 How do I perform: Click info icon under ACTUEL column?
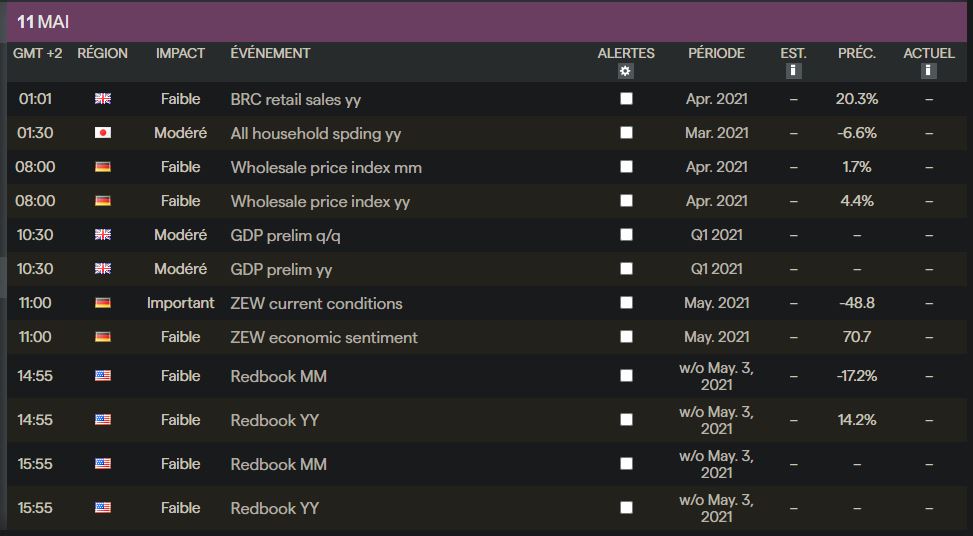[929, 71]
